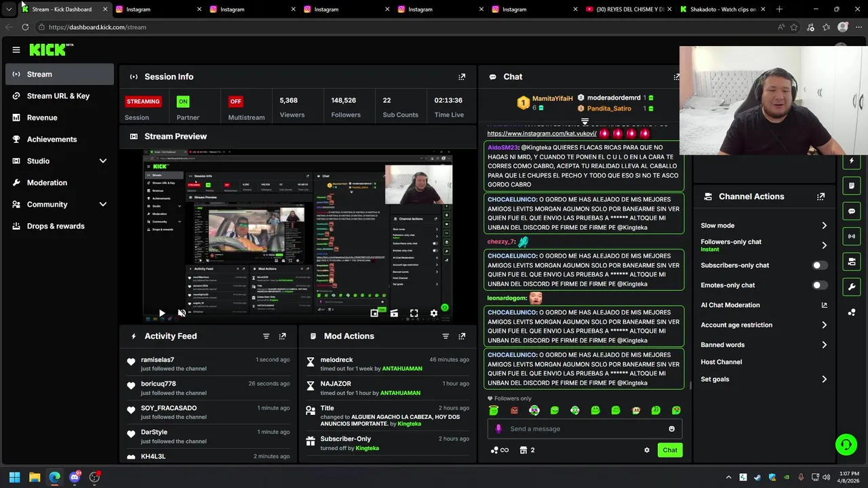Filter the Mod Actions list
This screenshot has height=488, width=868.
click(x=446, y=336)
